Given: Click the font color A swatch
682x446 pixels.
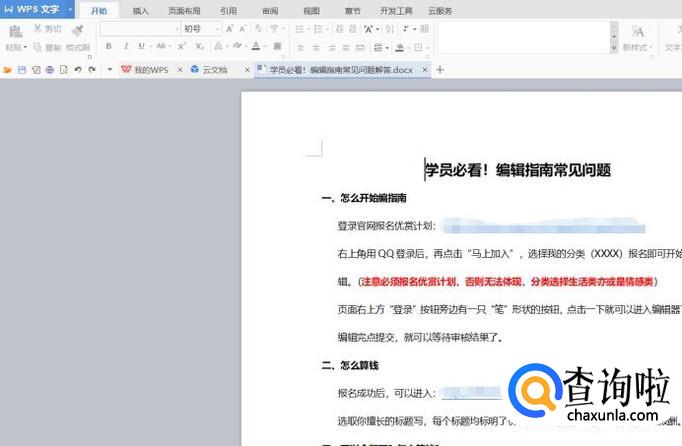Looking at the screenshot, I should point(256,47).
